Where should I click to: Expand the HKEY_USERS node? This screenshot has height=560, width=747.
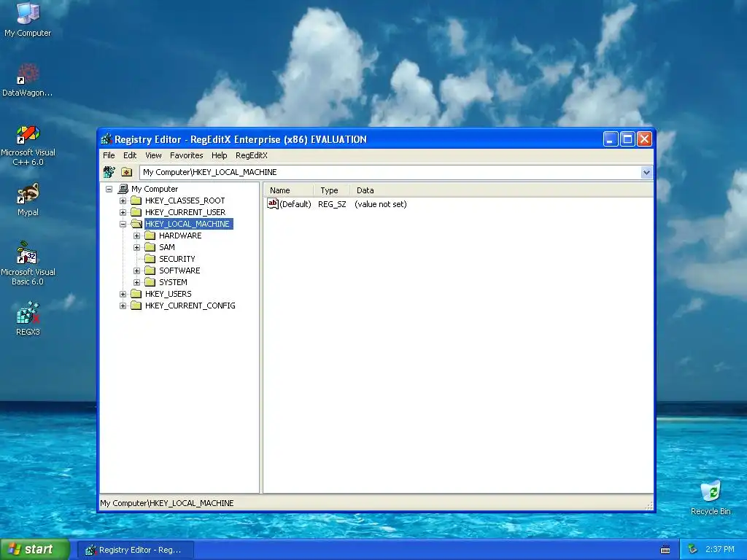tap(123, 294)
